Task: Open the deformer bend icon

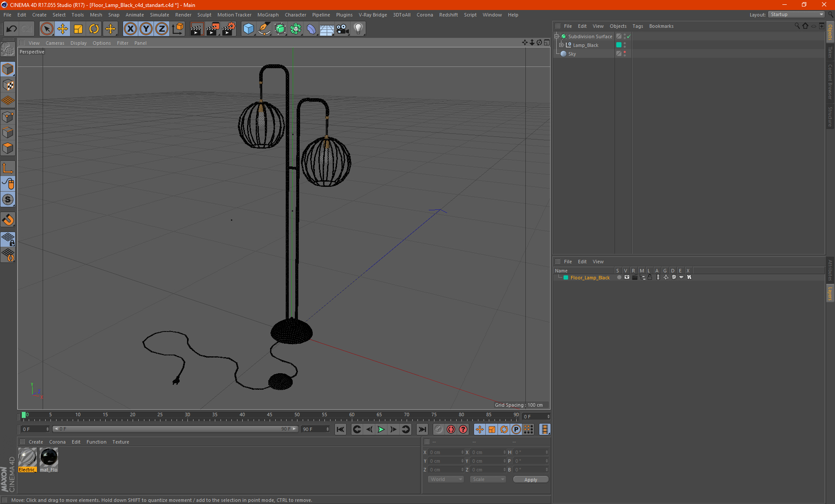Action: pos(311,29)
